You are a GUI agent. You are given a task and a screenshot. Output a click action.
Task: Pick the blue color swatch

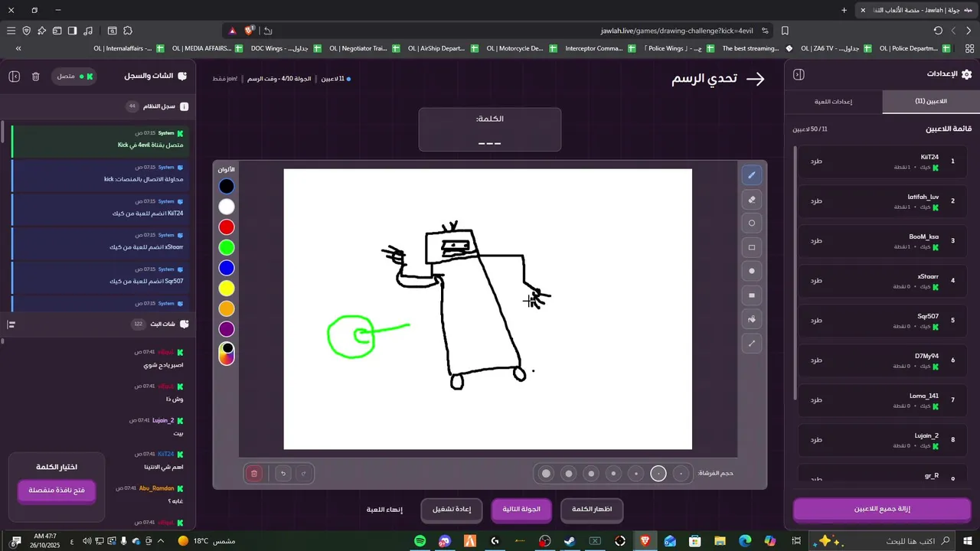[x=227, y=268]
